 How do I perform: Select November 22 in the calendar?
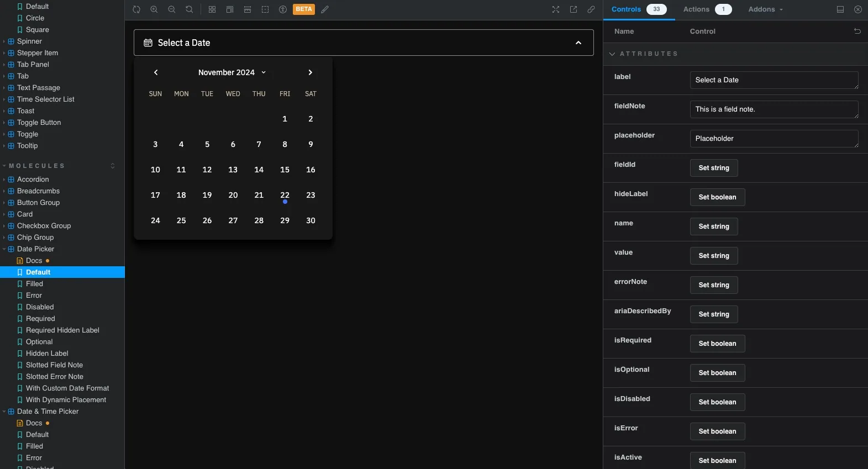pyautogui.click(x=285, y=195)
